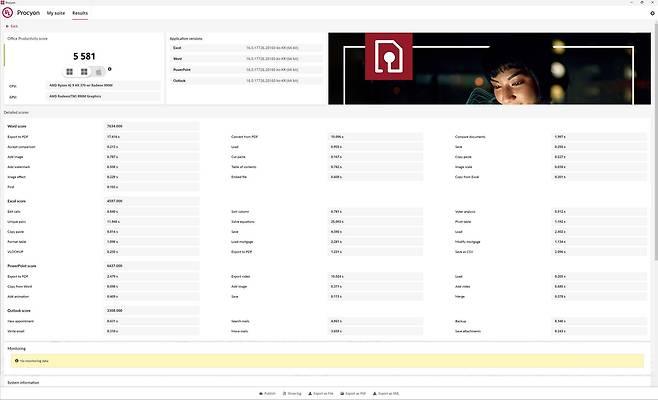Click the second Windows OS icon under score

(x=85, y=72)
